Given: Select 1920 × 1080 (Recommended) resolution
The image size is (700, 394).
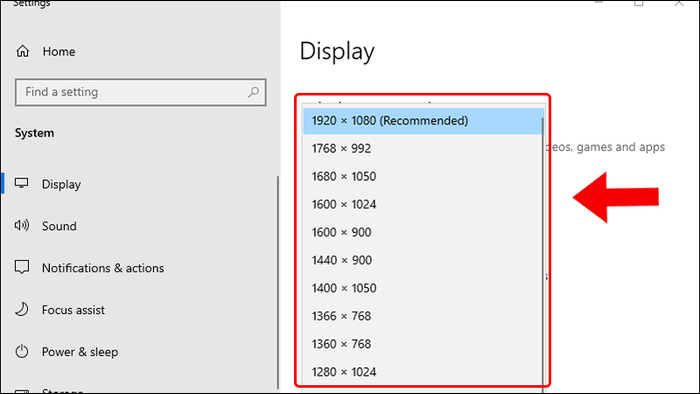Looking at the screenshot, I should coord(422,120).
